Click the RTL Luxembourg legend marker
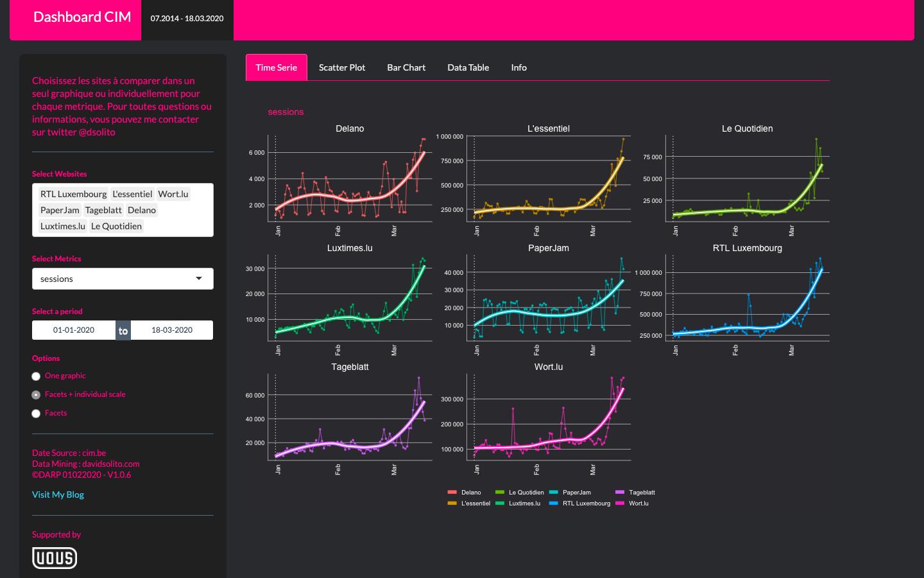 [x=553, y=504]
